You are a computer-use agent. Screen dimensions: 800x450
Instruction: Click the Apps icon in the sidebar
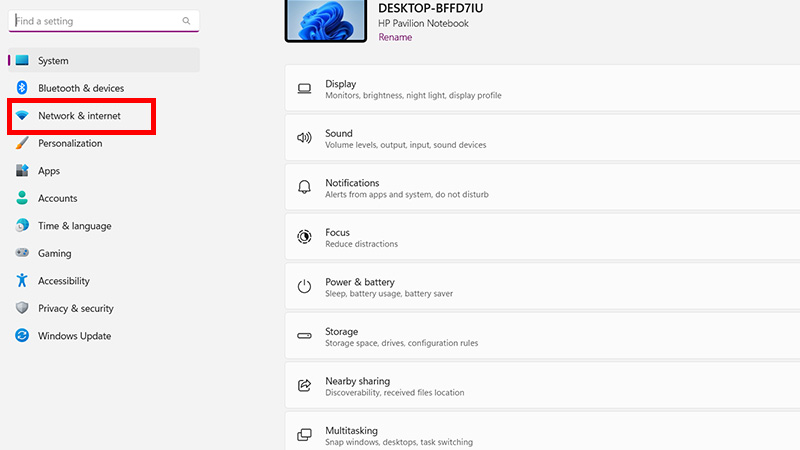coord(22,171)
